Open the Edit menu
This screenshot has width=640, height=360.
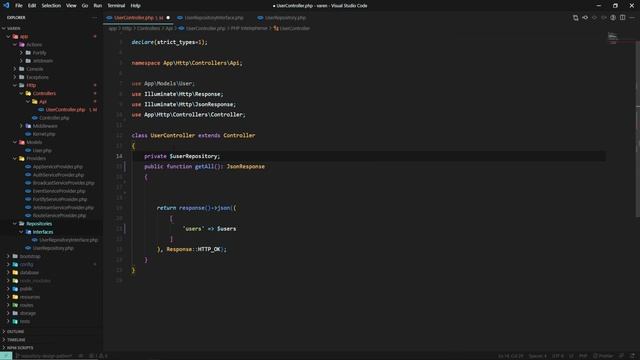coord(32,6)
